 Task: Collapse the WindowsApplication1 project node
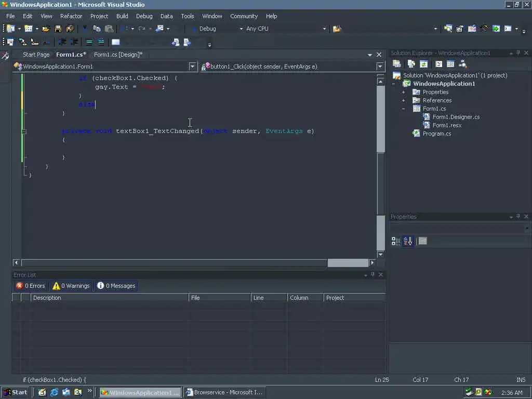pyautogui.click(x=394, y=84)
